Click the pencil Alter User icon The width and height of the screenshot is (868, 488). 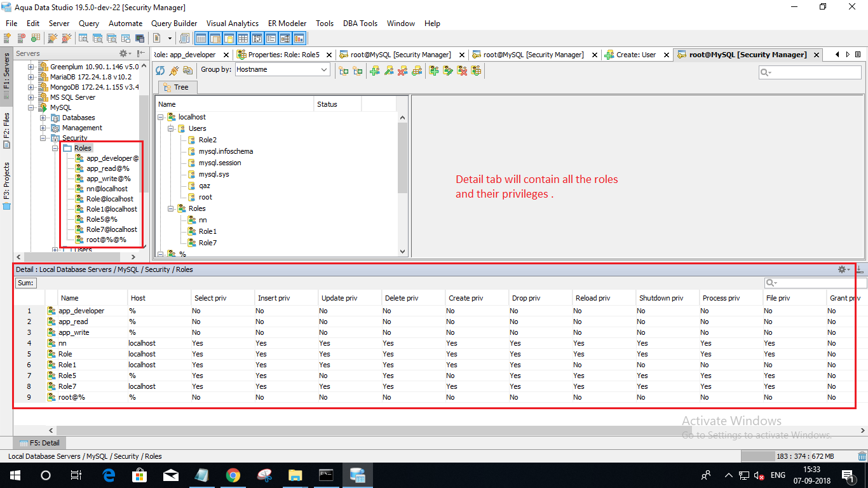tap(389, 71)
